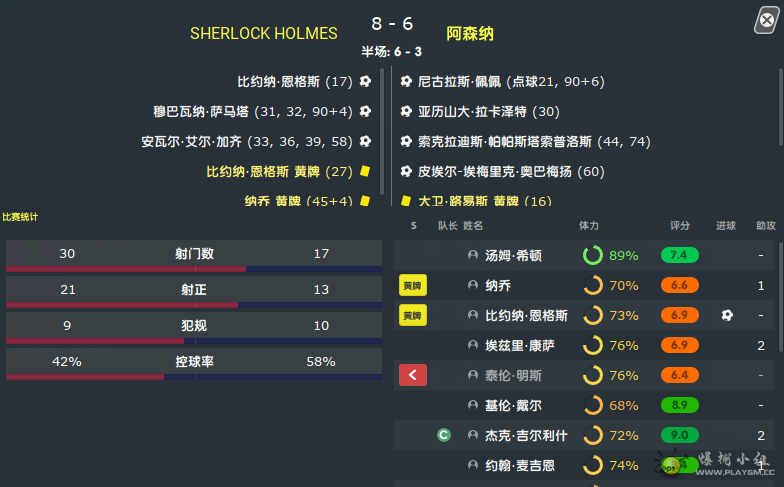
Task: Select the 9.0 rating badge of 杰克·吉尔利什
Action: pyautogui.click(x=680, y=435)
